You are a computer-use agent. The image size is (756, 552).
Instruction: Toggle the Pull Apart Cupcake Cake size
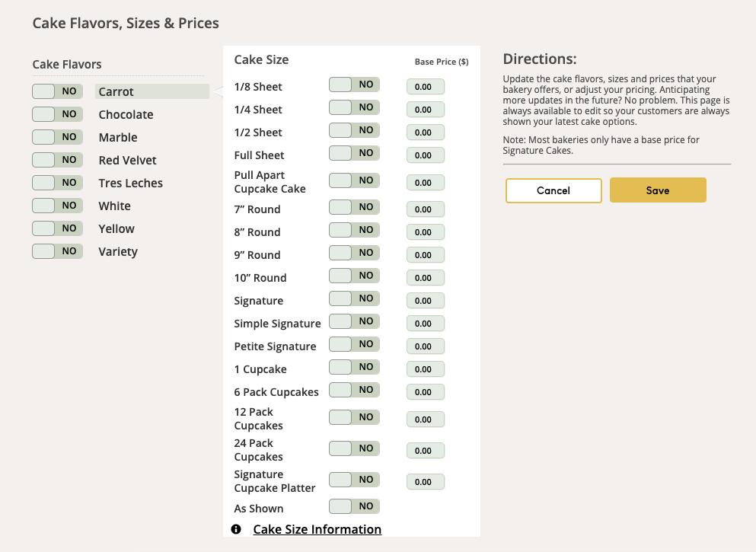(x=354, y=180)
